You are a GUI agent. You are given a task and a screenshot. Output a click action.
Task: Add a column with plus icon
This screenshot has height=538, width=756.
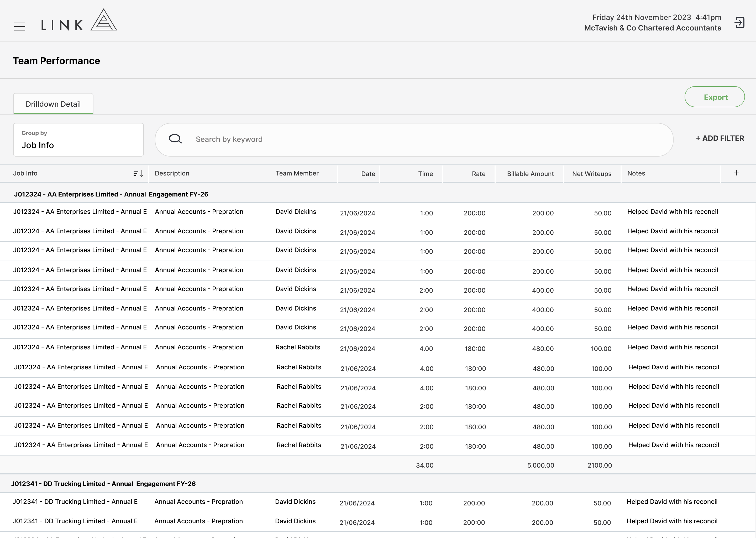[x=737, y=173]
